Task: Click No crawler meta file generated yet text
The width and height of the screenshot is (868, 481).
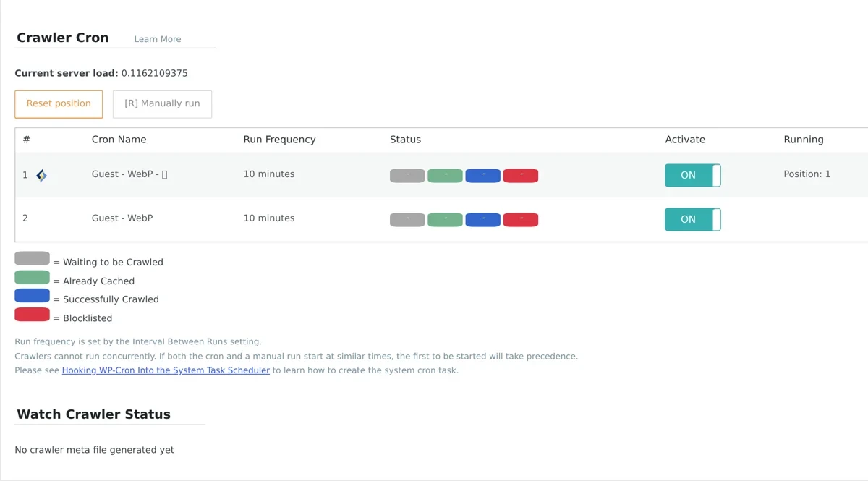Action: tap(95, 450)
